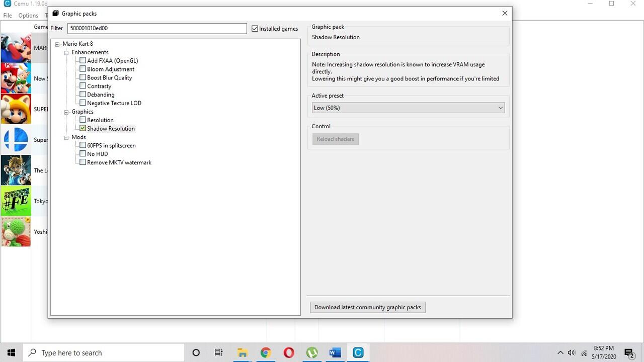Image resolution: width=644 pixels, height=362 pixels.
Task: Click the Reload shaders button
Action: tap(335, 139)
